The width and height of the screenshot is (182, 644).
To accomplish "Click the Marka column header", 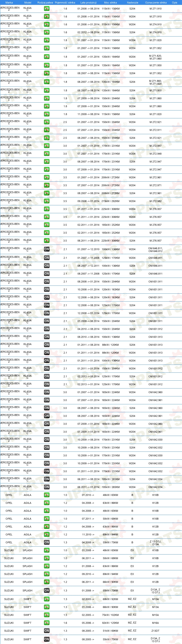I will click(x=9, y=3).
